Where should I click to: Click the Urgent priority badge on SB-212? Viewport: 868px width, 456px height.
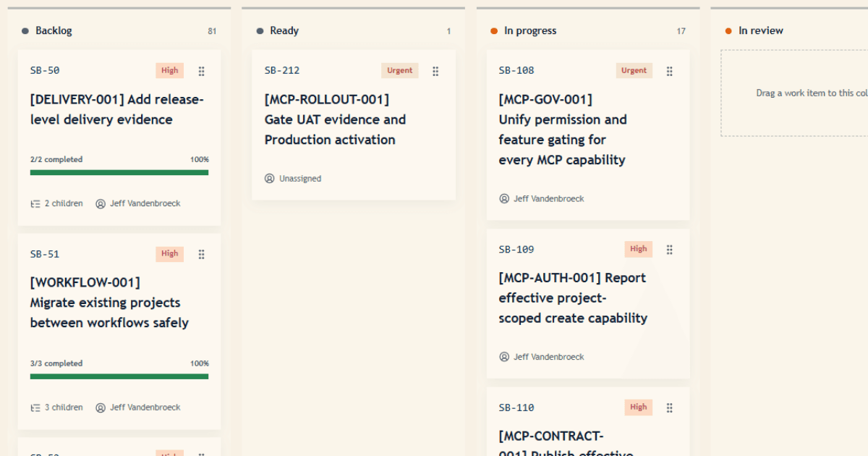(400, 71)
